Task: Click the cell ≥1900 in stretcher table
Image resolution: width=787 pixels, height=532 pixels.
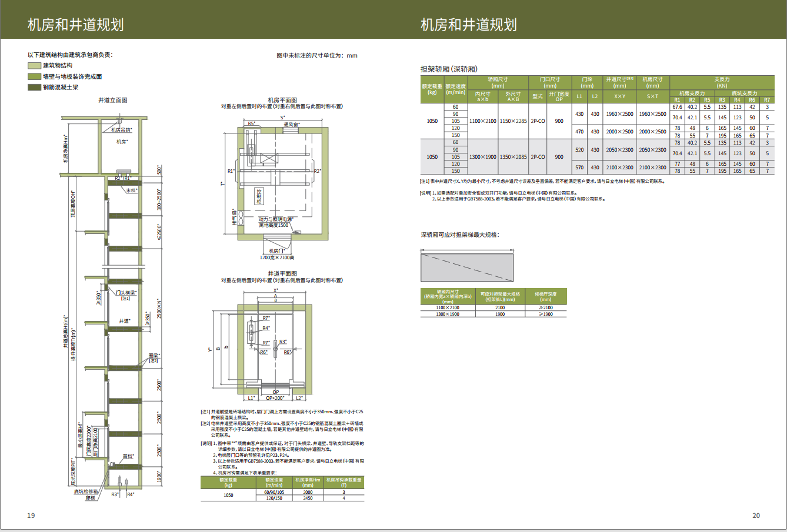Action: (x=545, y=314)
